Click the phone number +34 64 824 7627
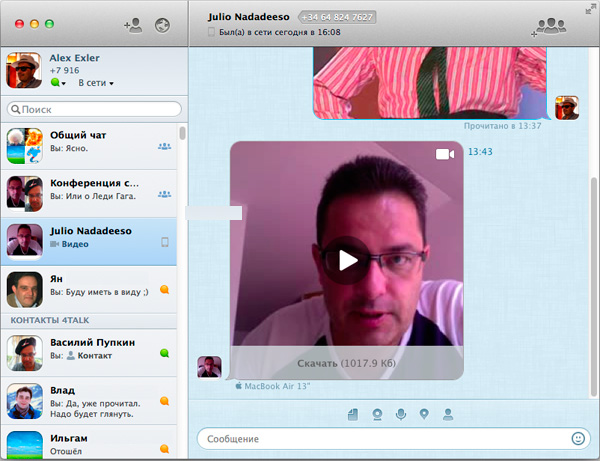 pyautogui.click(x=338, y=17)
